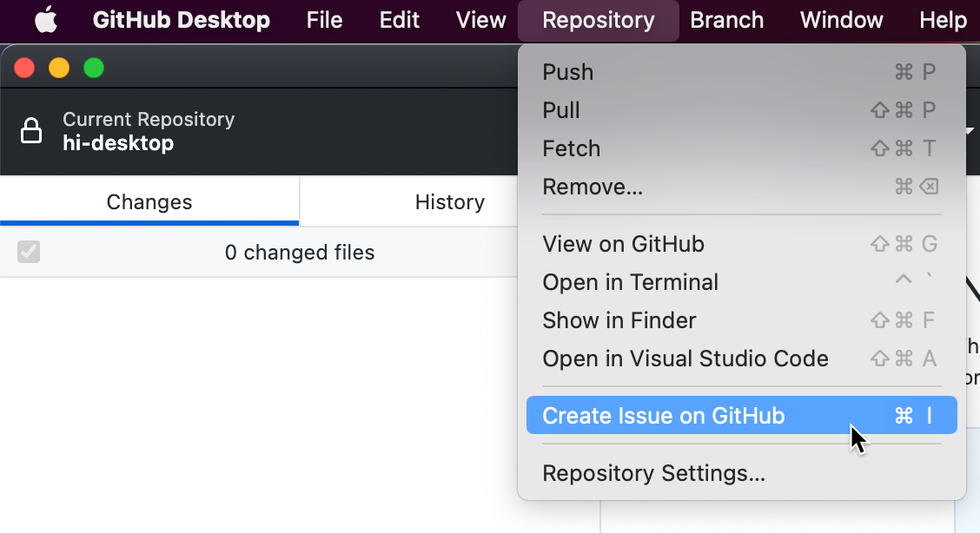Viewport: 980px width, 533px height.
Task: Select the Push menu item
Action: pos(567,72)
